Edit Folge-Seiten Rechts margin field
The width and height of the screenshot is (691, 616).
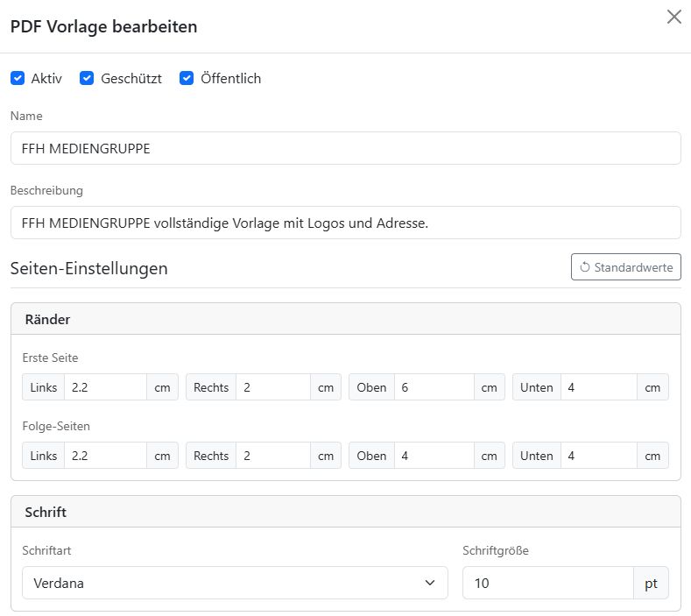pos(273,456)
